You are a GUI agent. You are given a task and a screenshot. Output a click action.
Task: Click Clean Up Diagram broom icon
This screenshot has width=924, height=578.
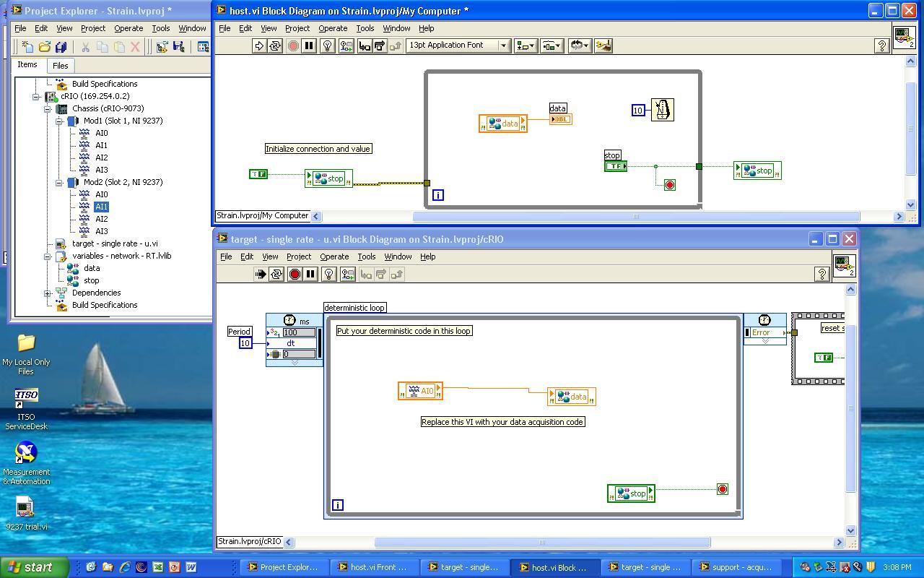click(604, 46)
